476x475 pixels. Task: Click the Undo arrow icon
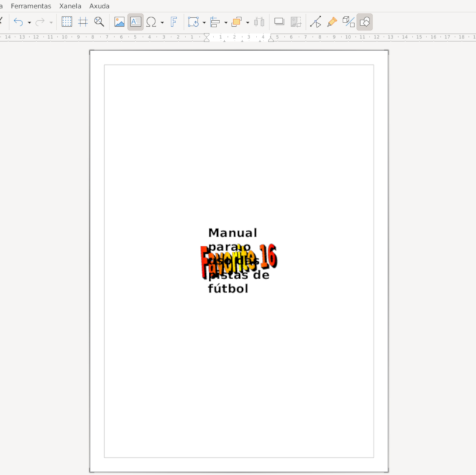(18, 22)
